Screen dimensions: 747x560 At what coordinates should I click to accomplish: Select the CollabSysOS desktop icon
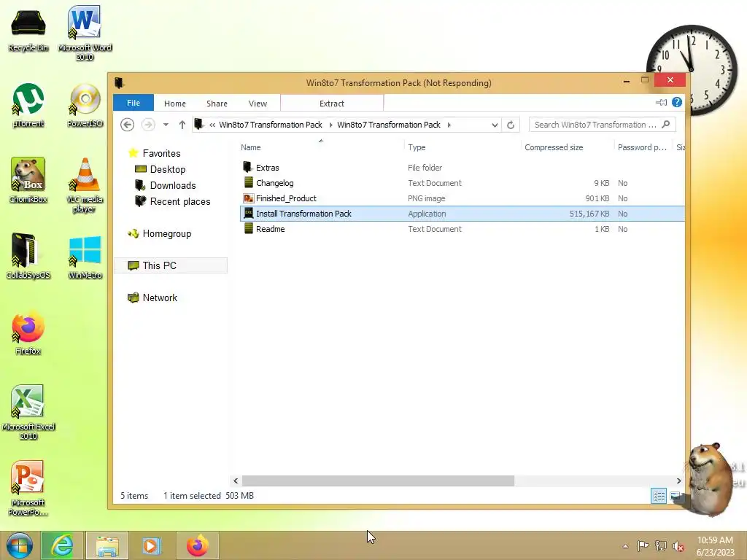(28, 256)
